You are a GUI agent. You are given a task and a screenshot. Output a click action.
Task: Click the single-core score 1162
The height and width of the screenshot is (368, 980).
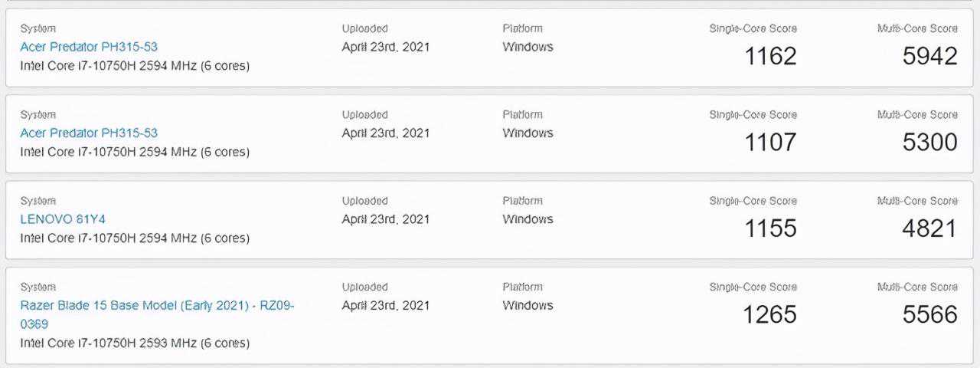770,56
